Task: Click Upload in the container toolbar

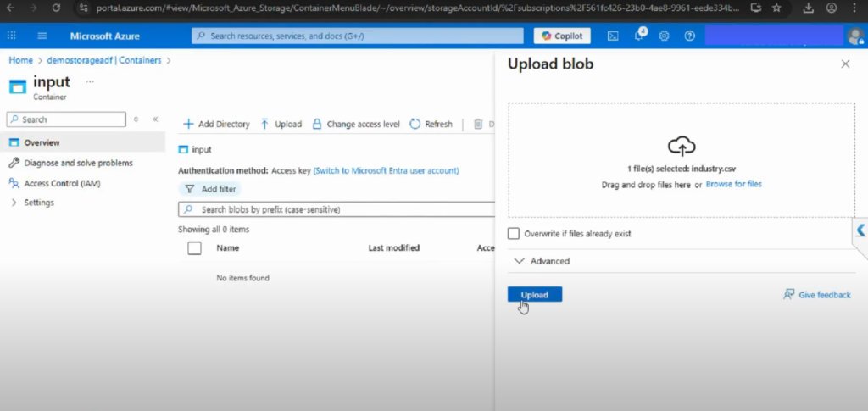Action: [x=281, y=124]
